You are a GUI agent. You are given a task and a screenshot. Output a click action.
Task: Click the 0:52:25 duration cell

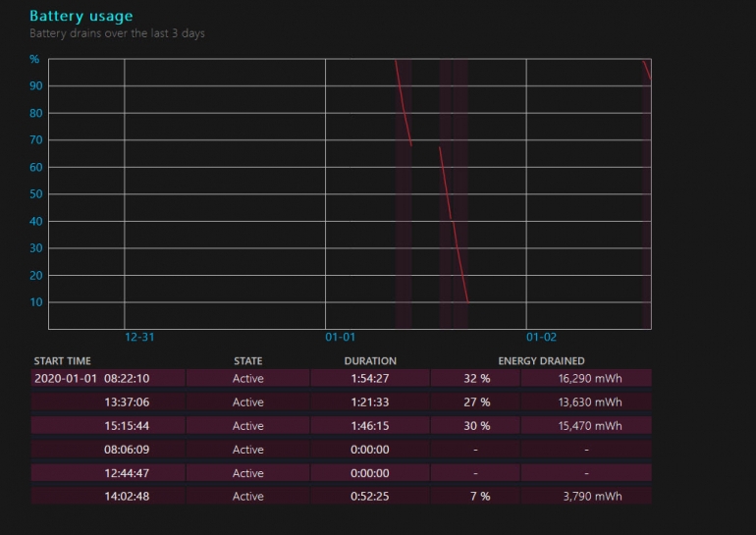(x=370, y=496)
